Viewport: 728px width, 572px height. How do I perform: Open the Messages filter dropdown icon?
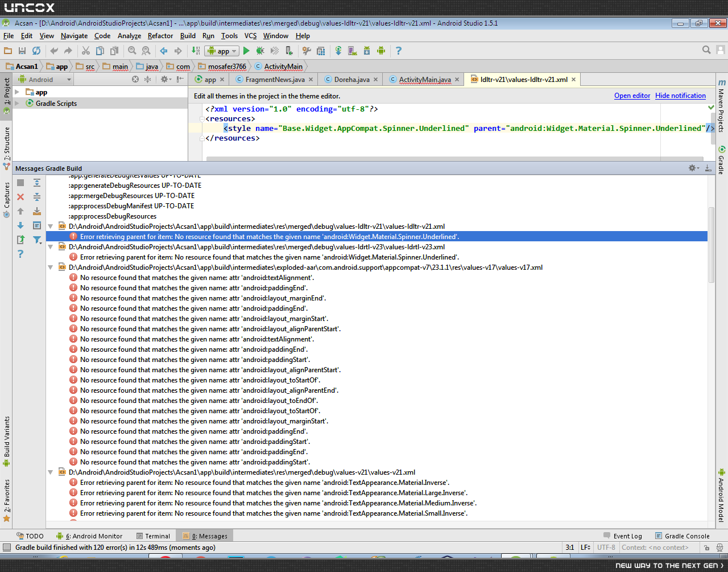coord(37,240)
